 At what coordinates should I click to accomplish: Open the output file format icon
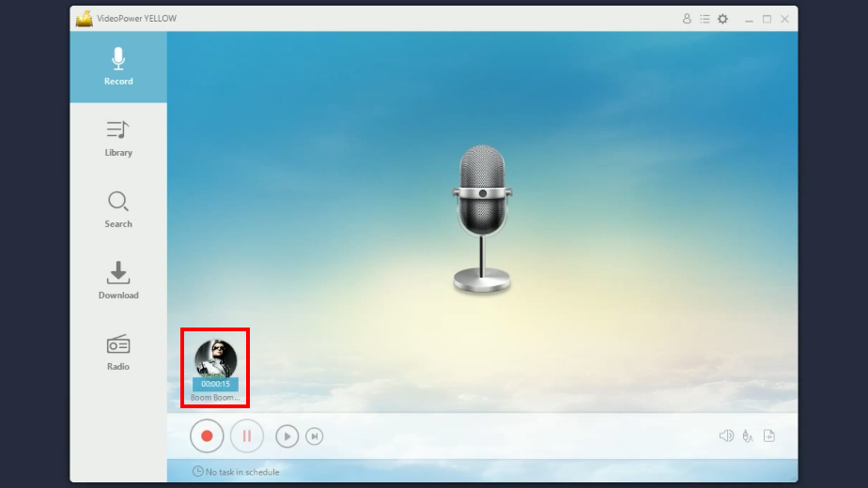pyautogui.click(x=769, y=436)
